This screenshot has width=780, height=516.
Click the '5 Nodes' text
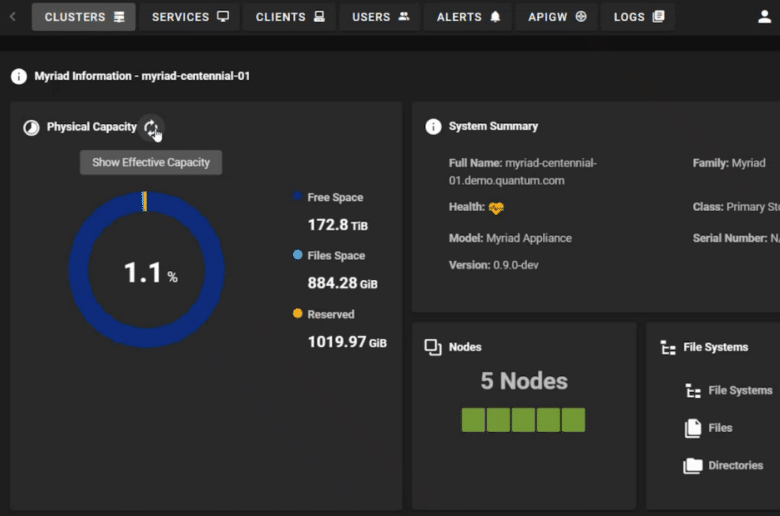point(524,381)
